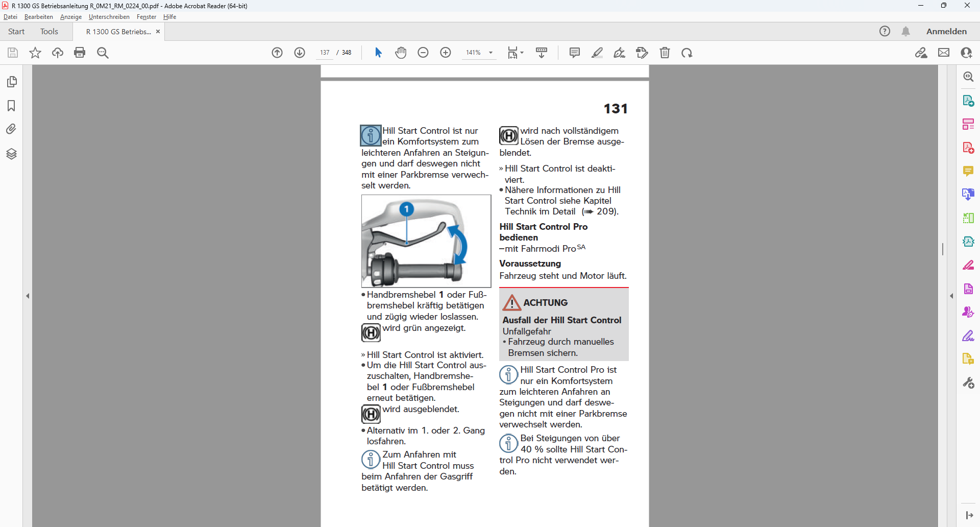
Task: Open the Hilfe menu
Action: point(170,17)
